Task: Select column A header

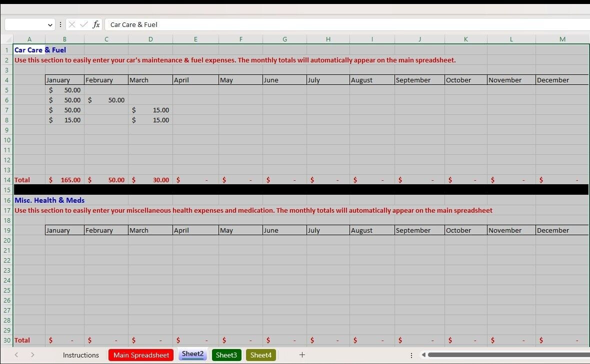Action: [29, 39]
